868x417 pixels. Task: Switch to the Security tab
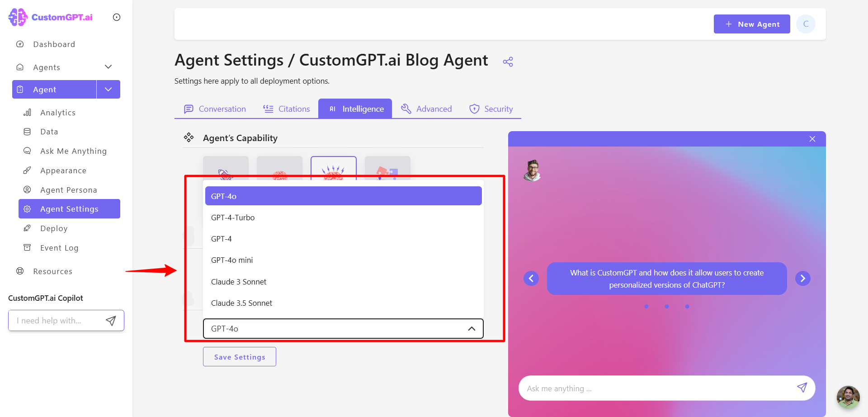tap(491, 109)
